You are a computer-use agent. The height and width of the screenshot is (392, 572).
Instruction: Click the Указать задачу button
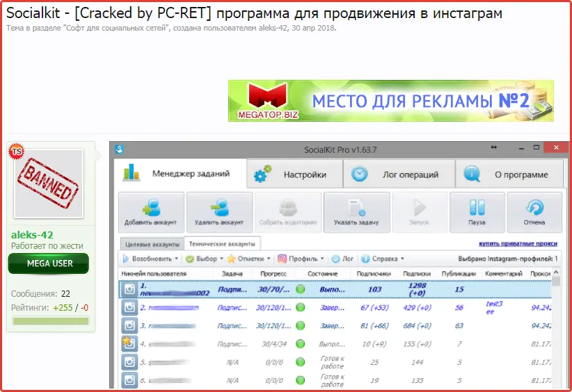[356, 213]
